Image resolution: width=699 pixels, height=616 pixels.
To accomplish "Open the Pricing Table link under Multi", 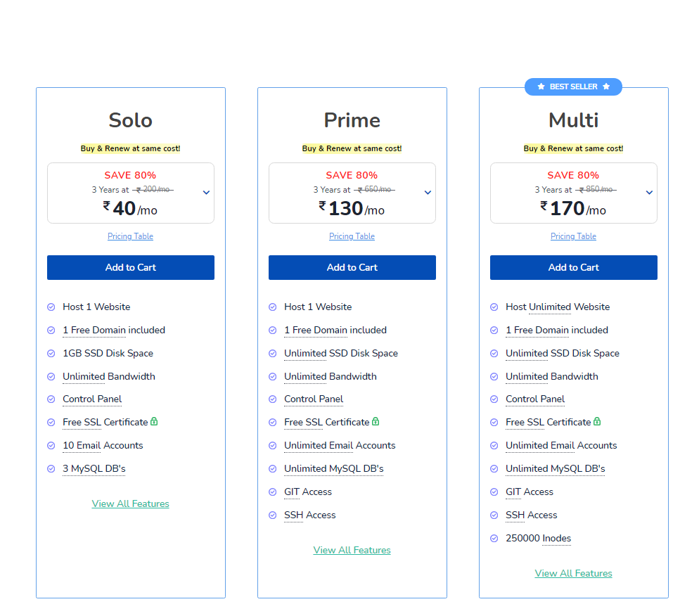I will pyautogui.click(x=573, y=236).
